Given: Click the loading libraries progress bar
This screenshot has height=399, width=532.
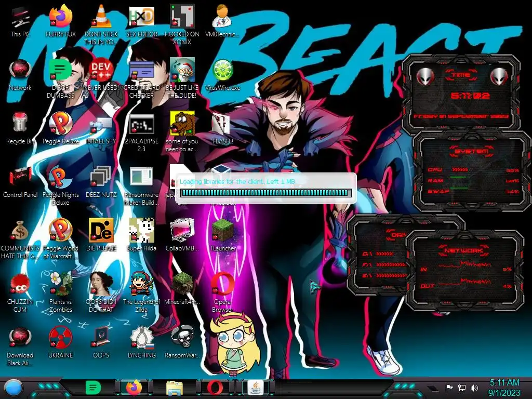Looking at the screenshot, I should 265,193.
